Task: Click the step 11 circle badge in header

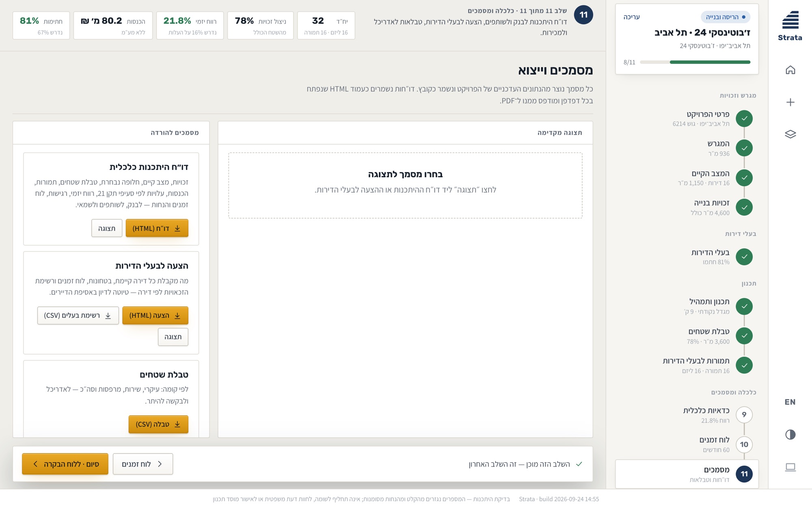Action: 583,15
